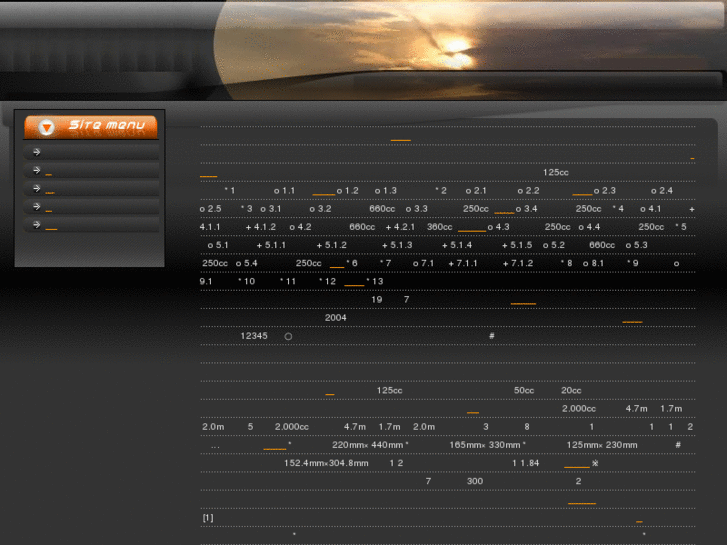Screen dimensions: 727x545
Task: Jump to contents entry "* 9"
Action: [632, 263]
